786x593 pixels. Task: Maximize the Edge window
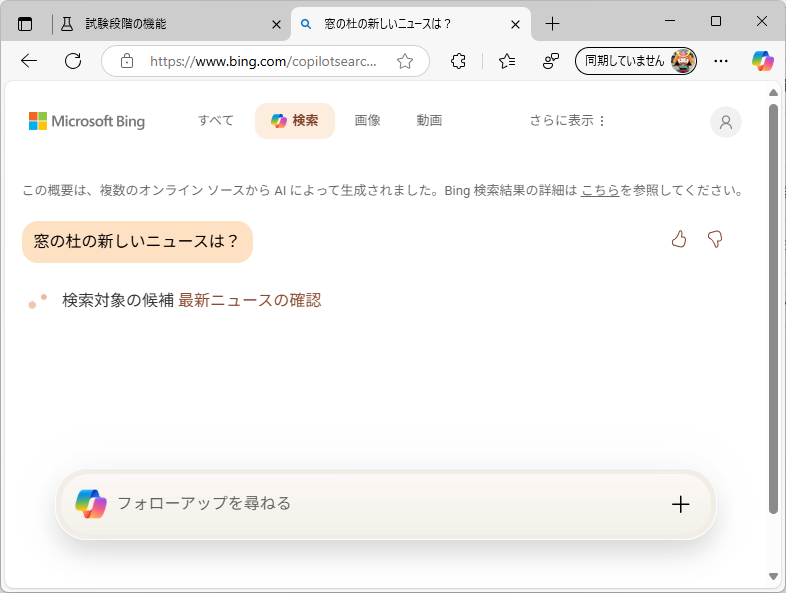coord(716,21)
